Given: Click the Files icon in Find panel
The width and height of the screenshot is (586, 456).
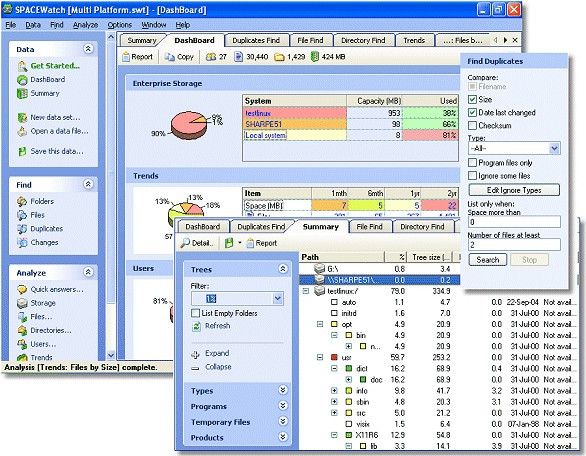Looking at the screenshot, I should 22,215.
